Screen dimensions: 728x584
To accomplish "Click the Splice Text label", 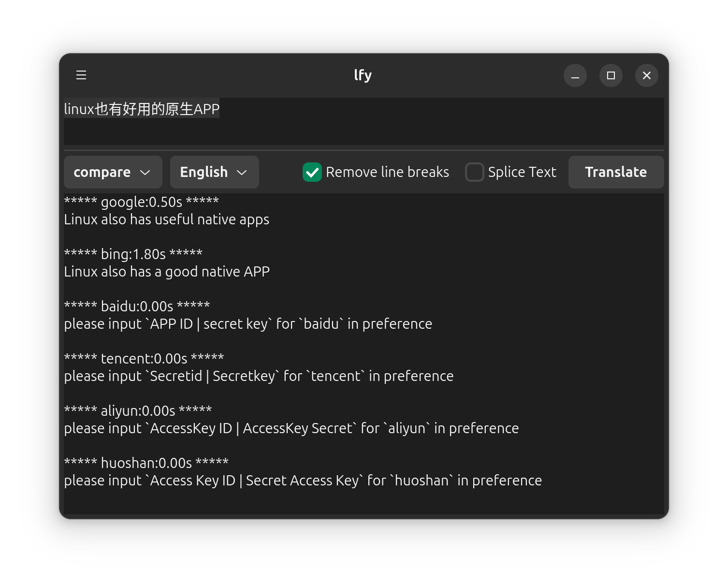I will [522, 172].
